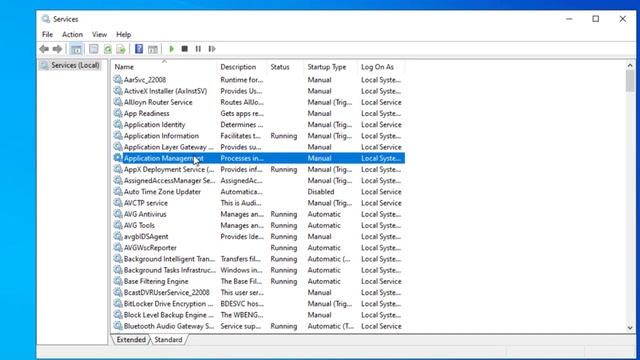Start the service with green play icon
The height and width of the screenshot is (360, 640).
171,49
